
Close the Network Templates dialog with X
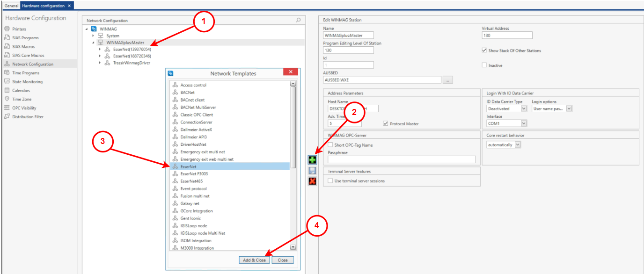tap(291, 72)
